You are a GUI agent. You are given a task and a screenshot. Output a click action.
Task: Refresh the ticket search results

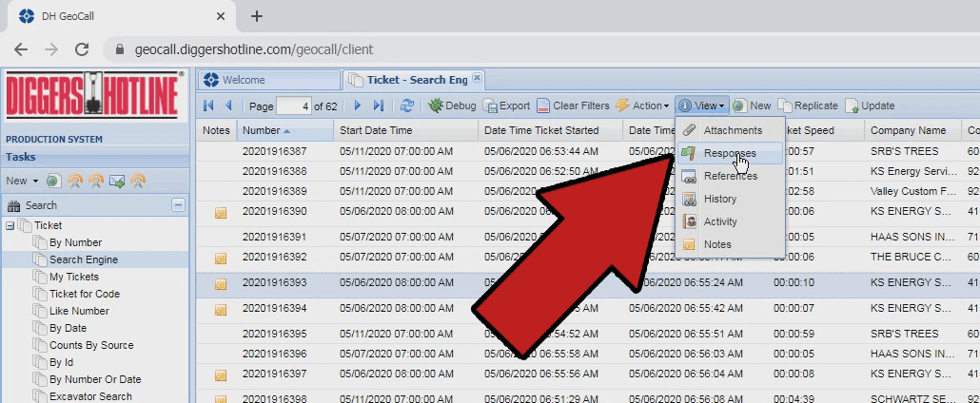click(407, 106)
